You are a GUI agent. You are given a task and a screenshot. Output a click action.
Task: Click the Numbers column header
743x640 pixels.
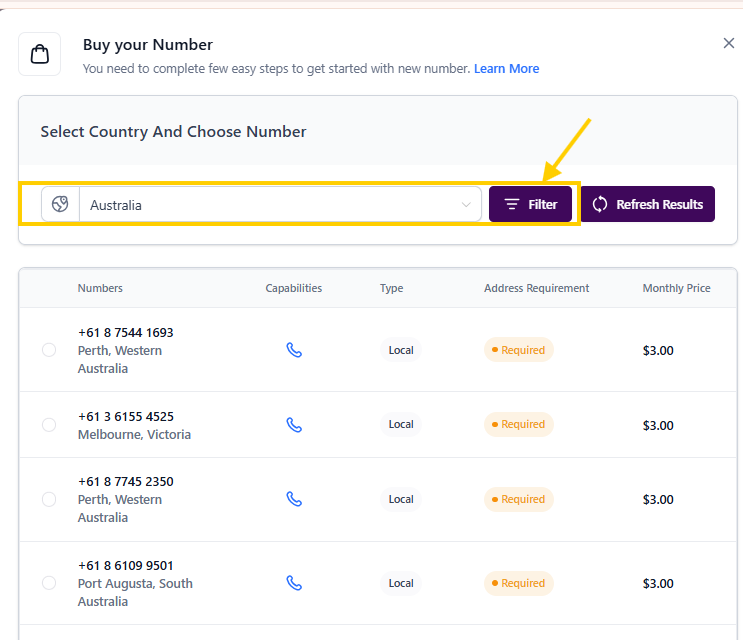100,288
